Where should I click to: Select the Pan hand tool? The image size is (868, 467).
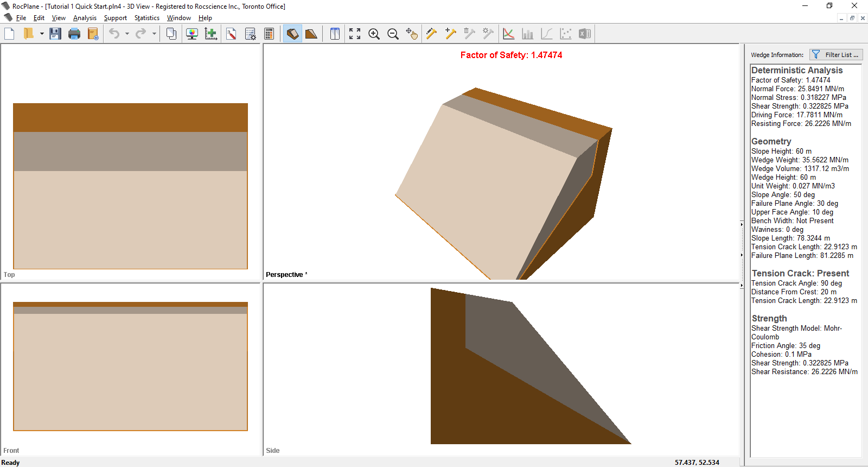coord(412,34)
